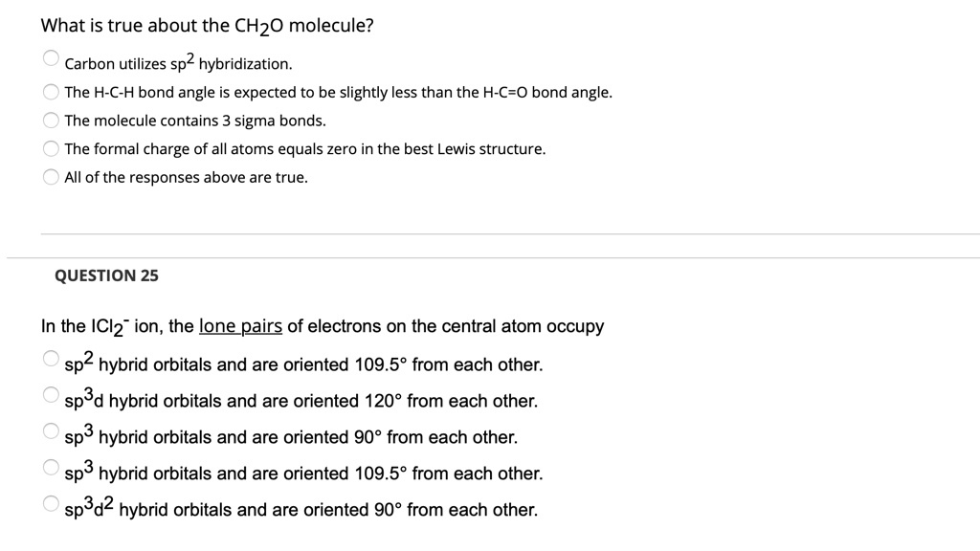The width and height of the screenshot is (980, 551).
Task: Click the ICl2 ion question text
Action: point(323,327)
